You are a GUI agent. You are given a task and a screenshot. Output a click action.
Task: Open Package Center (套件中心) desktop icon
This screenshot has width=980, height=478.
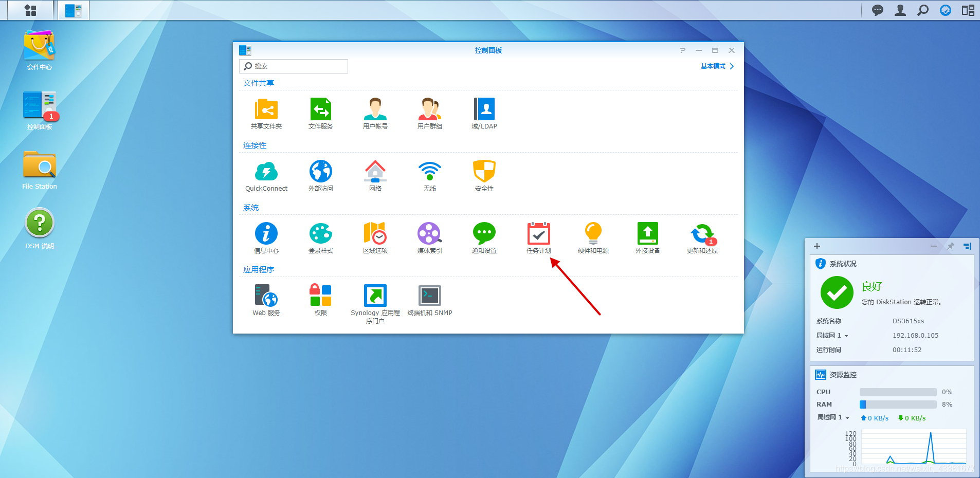(x=40, y=46)
